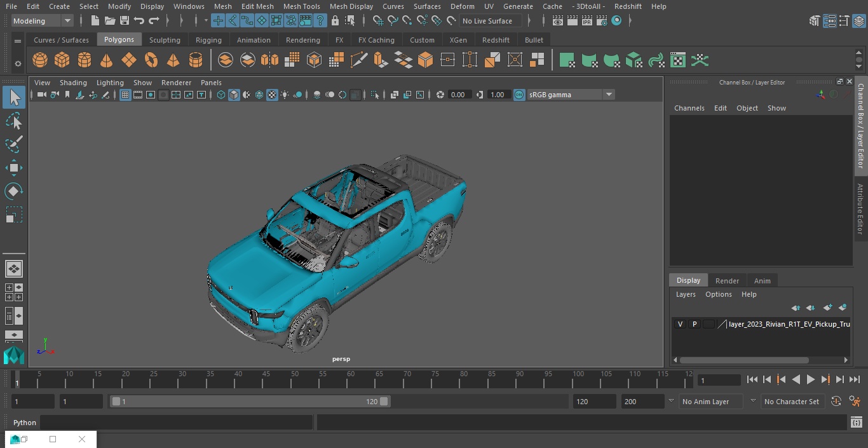Click the Paint selection tool

point(13,144)
